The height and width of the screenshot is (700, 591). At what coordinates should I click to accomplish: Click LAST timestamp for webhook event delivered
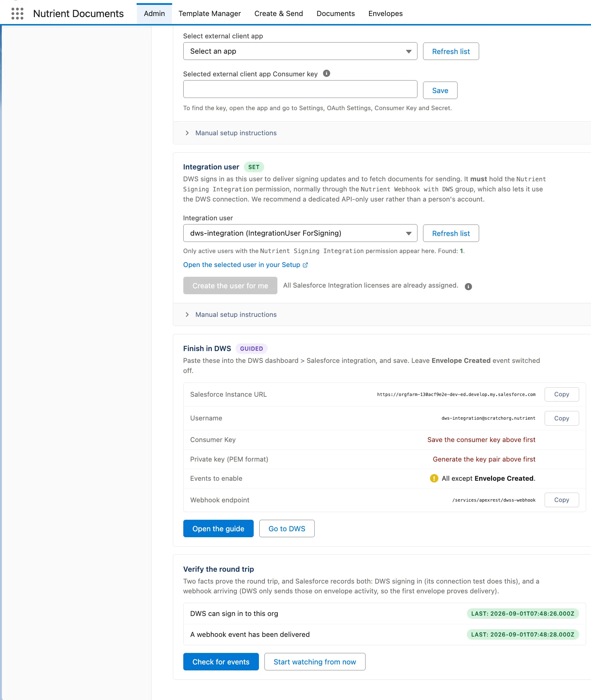click(523, 634)
